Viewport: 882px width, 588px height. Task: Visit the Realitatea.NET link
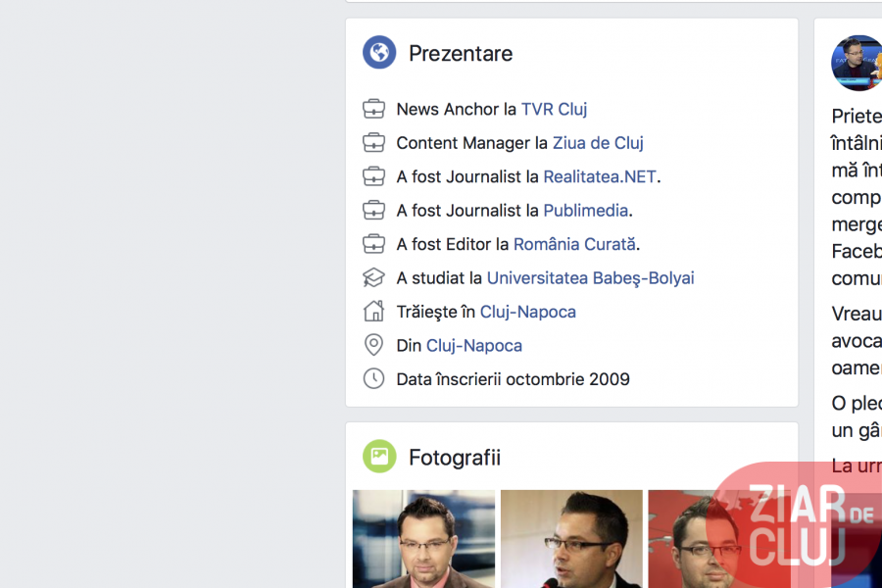click(x=600, y=176)
